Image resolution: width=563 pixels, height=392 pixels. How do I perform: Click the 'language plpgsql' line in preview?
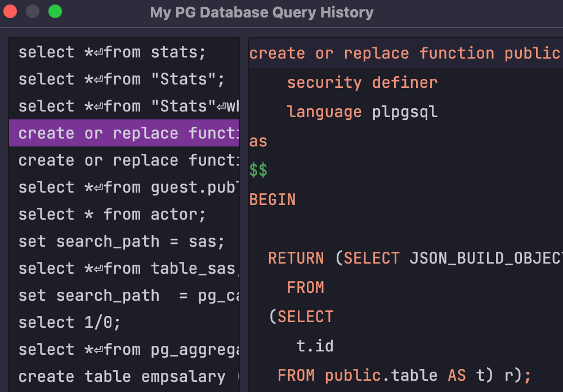(362, 112)
